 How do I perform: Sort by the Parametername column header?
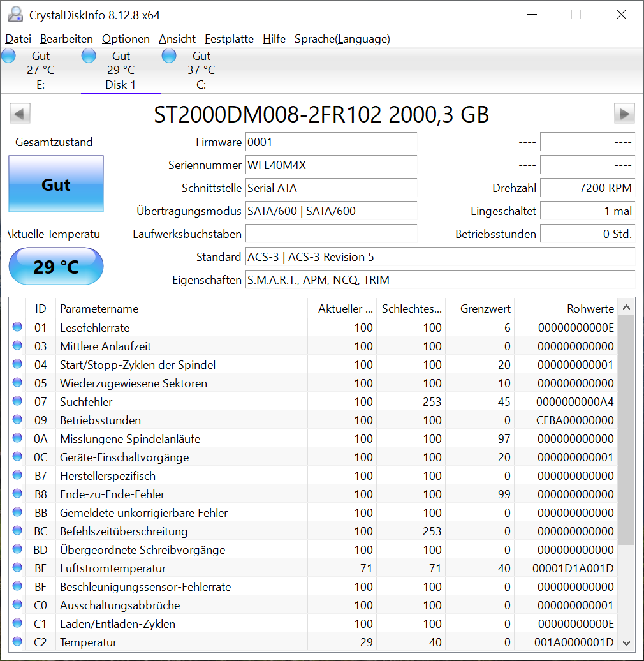tap(182, 309)
